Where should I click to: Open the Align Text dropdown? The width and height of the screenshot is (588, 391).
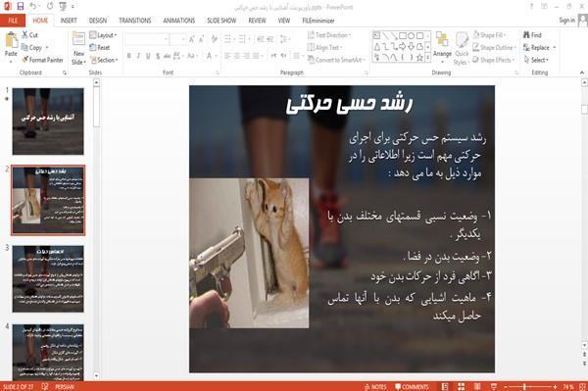pyautogui.click(x=325, y=48)
